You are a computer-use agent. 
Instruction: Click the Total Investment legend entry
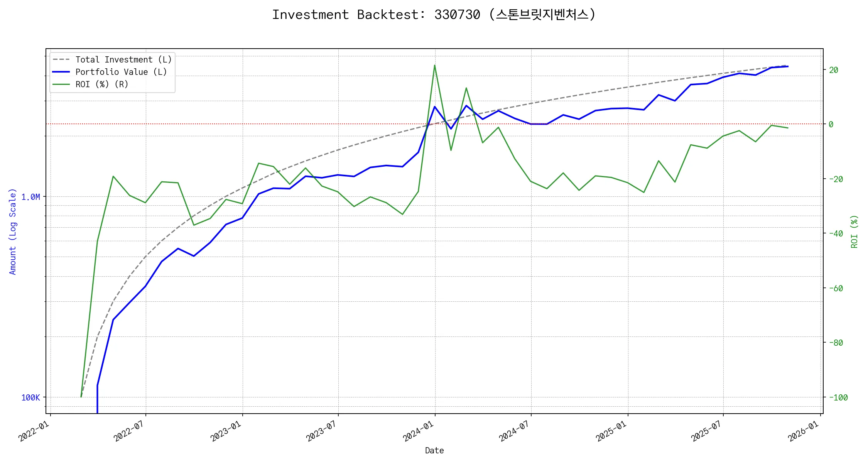click(x=123, y=59)
